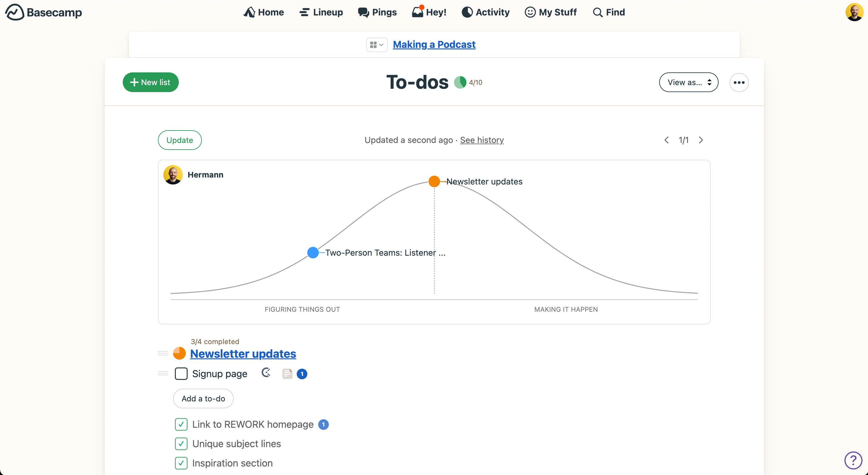This screenshot has width=868, height=475.
Task: Create a new to-do list
Action: pos(151,82)
